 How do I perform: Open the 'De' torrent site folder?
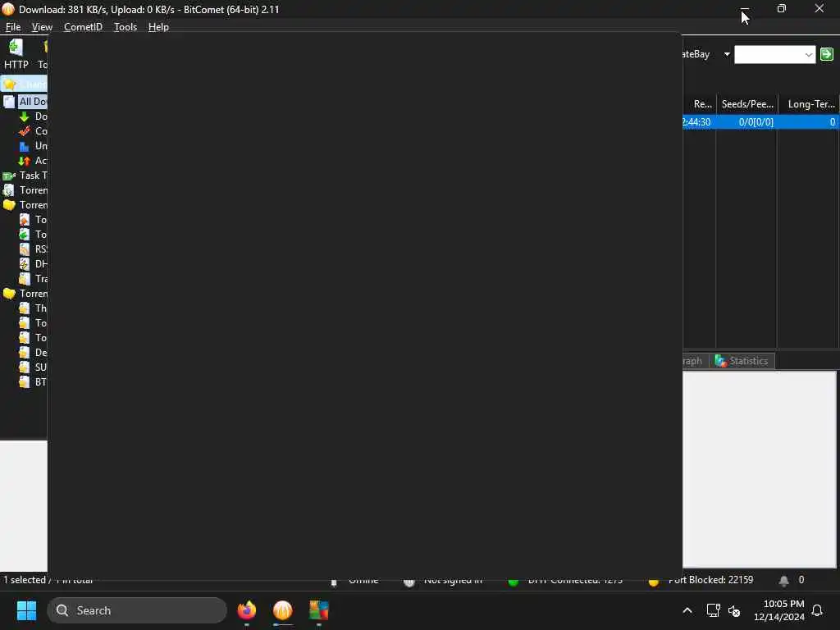[33, 353]
